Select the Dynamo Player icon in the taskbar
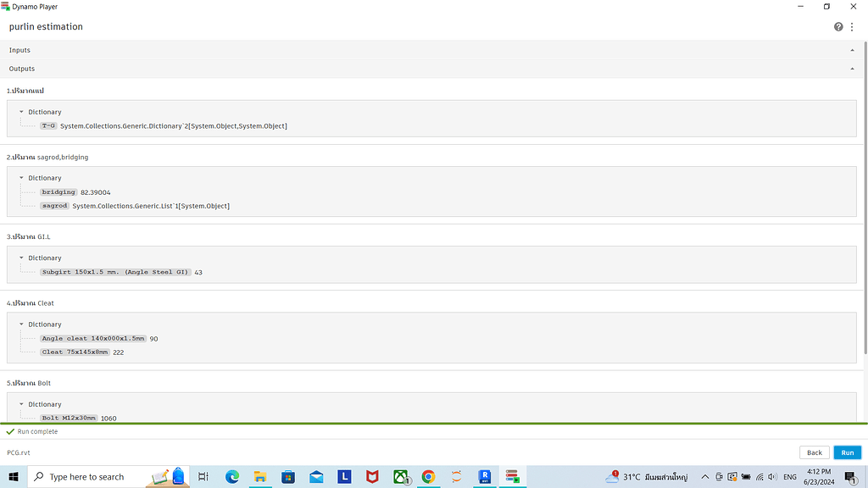The height and width of the screenshot is (488, 868). [511, 476]
